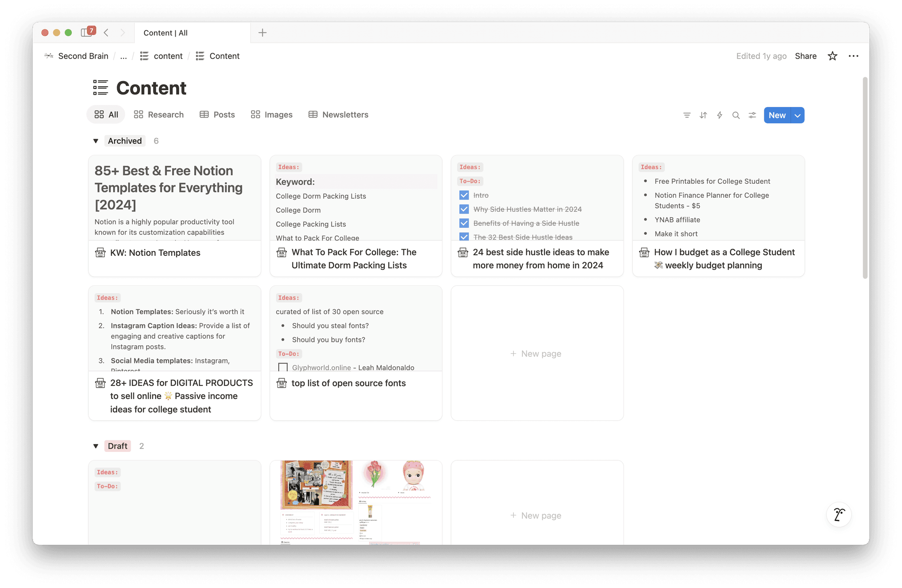Open the three-dot page options menu
Screen dimensions: 902x588
pyautogui.click(x=854, y=56)
